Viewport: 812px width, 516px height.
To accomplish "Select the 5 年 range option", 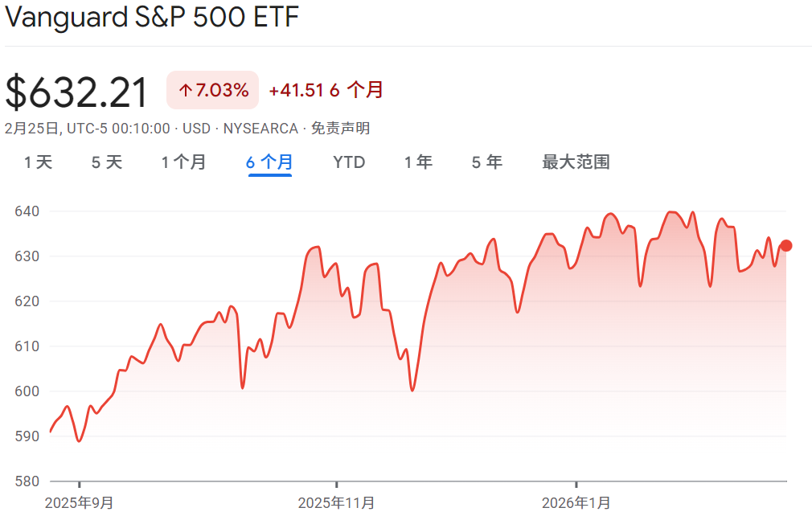I will click(486, 162).
